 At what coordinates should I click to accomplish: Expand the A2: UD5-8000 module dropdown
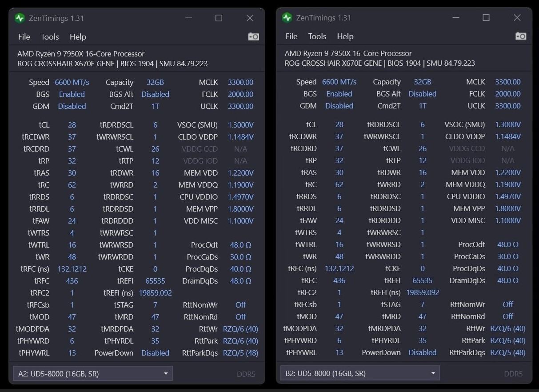click(92, 374)
